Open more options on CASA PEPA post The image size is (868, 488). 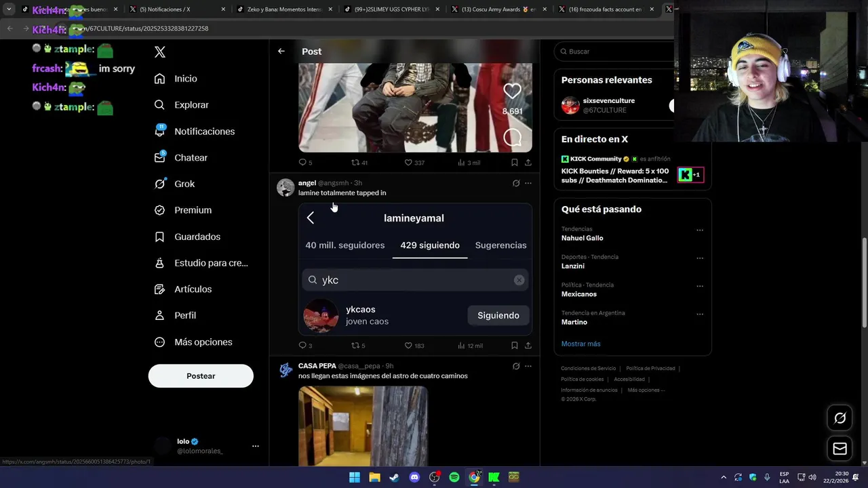(528, 366)
